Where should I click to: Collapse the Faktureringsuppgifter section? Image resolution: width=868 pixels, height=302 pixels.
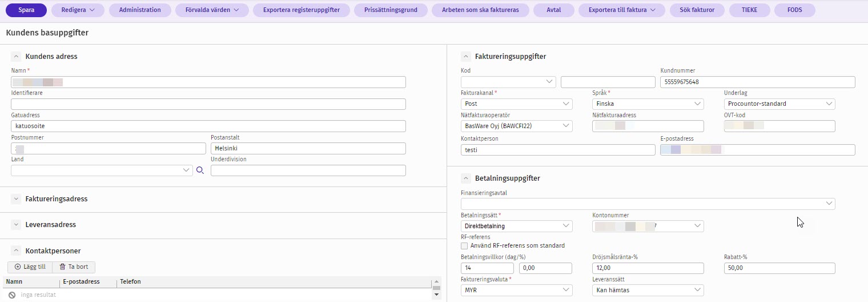pyautogui.click(x=465, y=56)
